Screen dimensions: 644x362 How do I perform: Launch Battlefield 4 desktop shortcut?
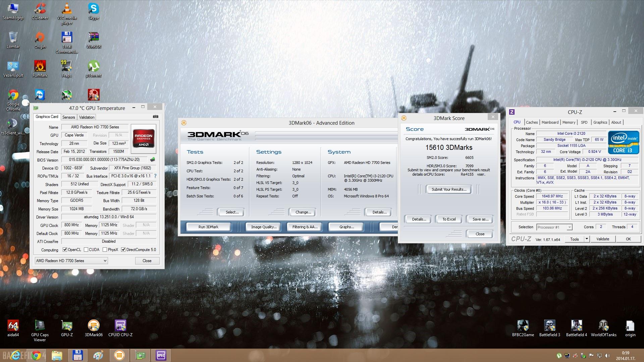tap(577, 328)
